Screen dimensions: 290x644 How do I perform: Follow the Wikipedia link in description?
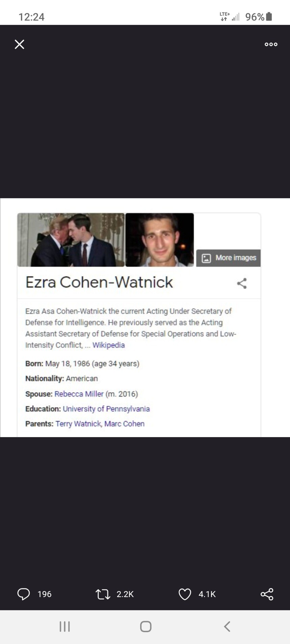click(x=108, y=345)
